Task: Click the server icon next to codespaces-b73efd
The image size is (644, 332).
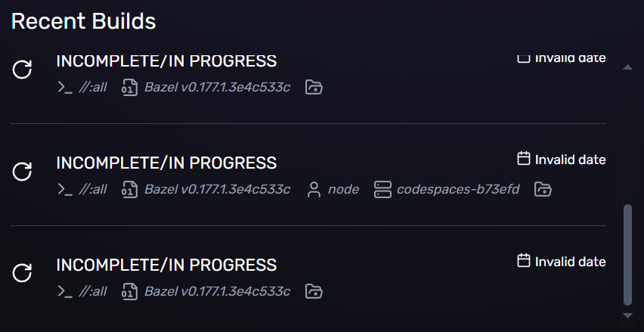Action: [383, 189]
